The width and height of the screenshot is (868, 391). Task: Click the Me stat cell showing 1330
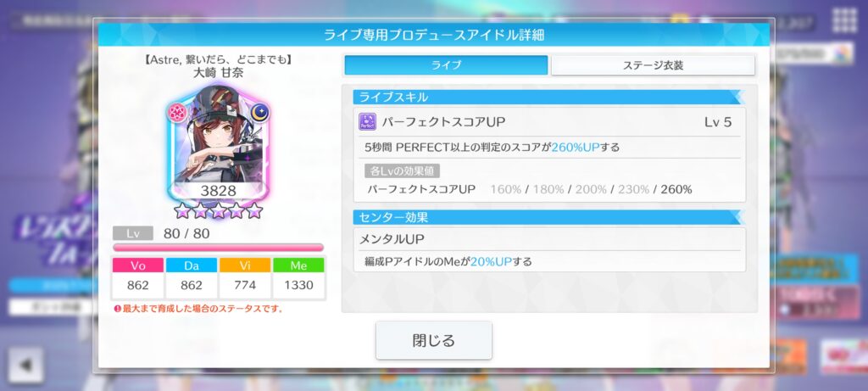tap(298, 278)
